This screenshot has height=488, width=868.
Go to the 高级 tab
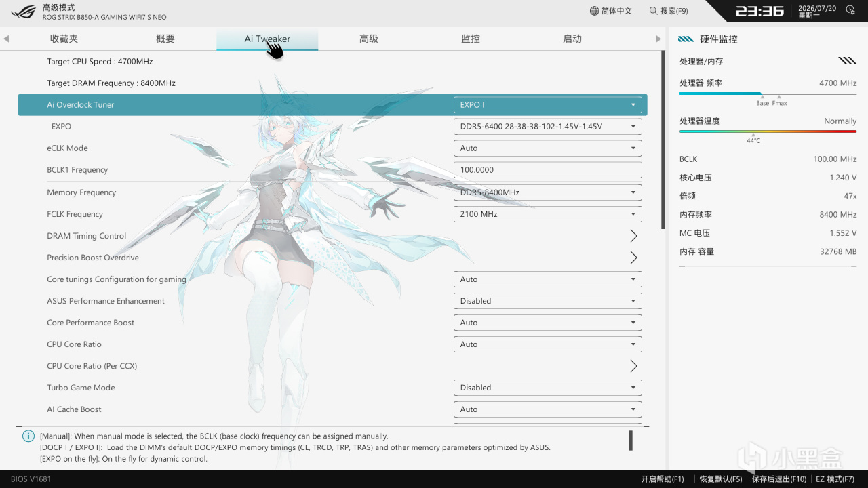(369, 39)
